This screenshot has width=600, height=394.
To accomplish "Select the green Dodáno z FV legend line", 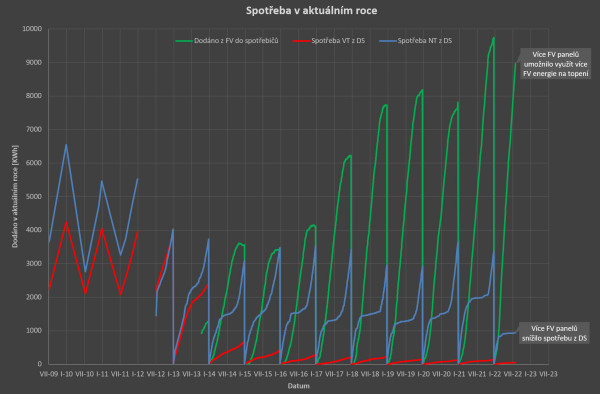I will coord(184,41).
